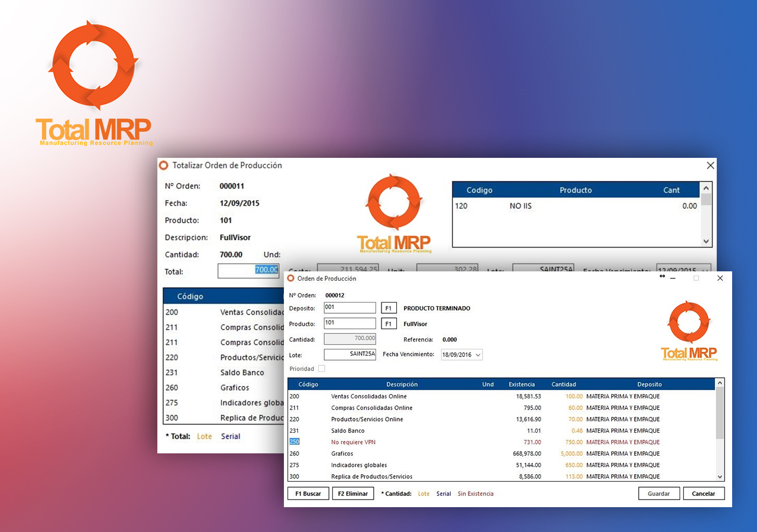Image resolution: width=757 pixels, height=532 pixels.
Task: Close the Totalizar Orden de Producción window
Action: click(710, 166)
